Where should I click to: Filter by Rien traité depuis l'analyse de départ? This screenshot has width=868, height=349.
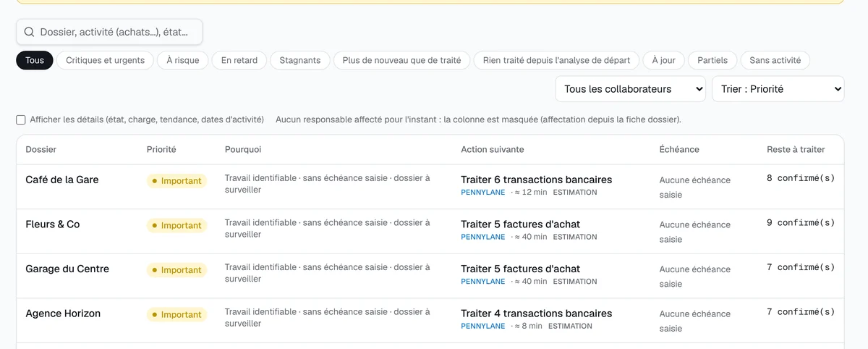click(x=556, y=60)
